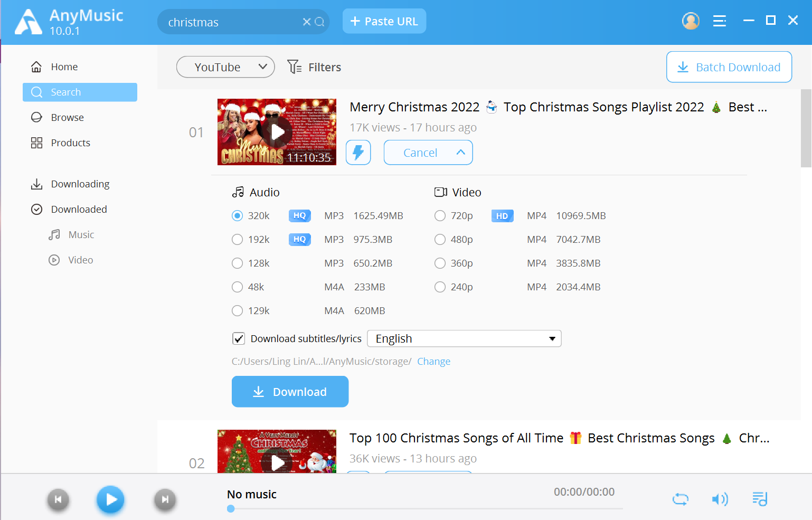Viewport: 812px width, 520px height.
Task: Click the search magnifier icon in search box
Action: 319,22
